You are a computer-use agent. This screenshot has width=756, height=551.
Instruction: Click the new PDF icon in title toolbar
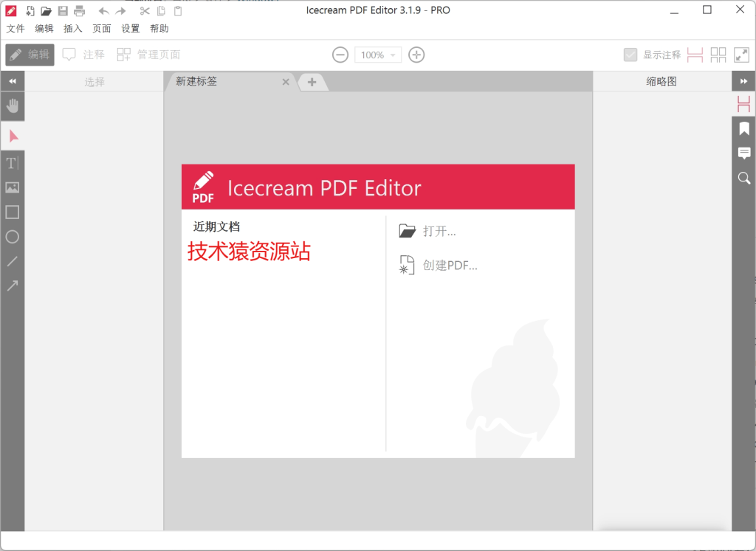point(30,10)
